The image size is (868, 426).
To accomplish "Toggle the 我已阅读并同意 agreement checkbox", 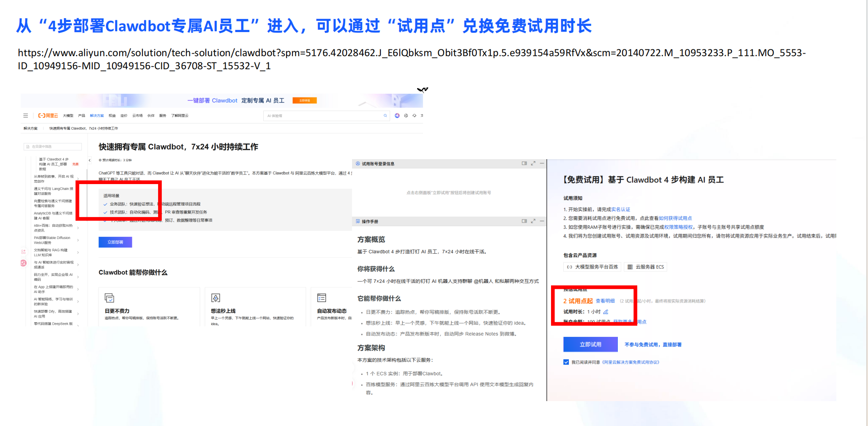I will [x=566, y=362].
